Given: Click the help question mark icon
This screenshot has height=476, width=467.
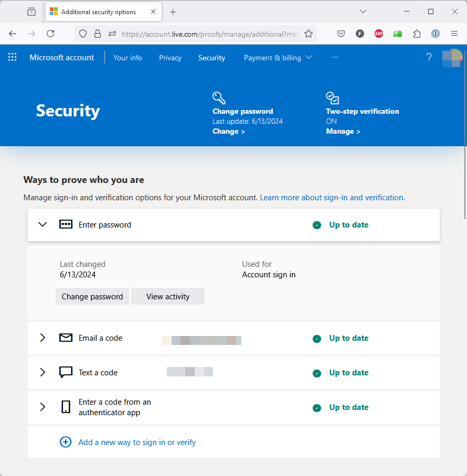Looking at the screenshot, I should coord(429,58).
